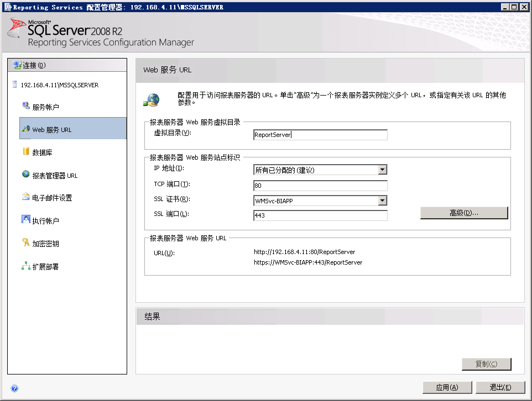Expand the SSL 证书 dropdown
Viewport: 532px width, 401px height.
click(x=382, y=200)
